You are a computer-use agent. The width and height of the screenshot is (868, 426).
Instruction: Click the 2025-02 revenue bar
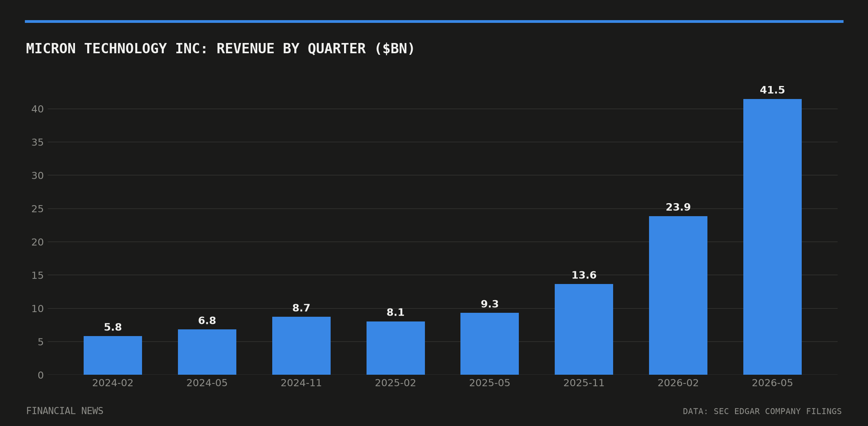click(x=396, y=348)
